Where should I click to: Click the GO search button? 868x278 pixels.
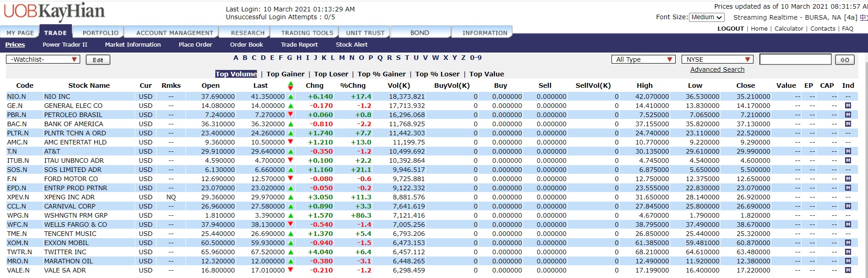(x=845, y=60)
